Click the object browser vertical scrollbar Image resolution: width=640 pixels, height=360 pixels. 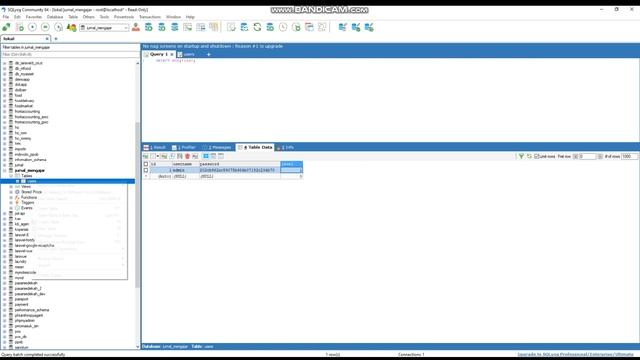(x=138, y=204)
